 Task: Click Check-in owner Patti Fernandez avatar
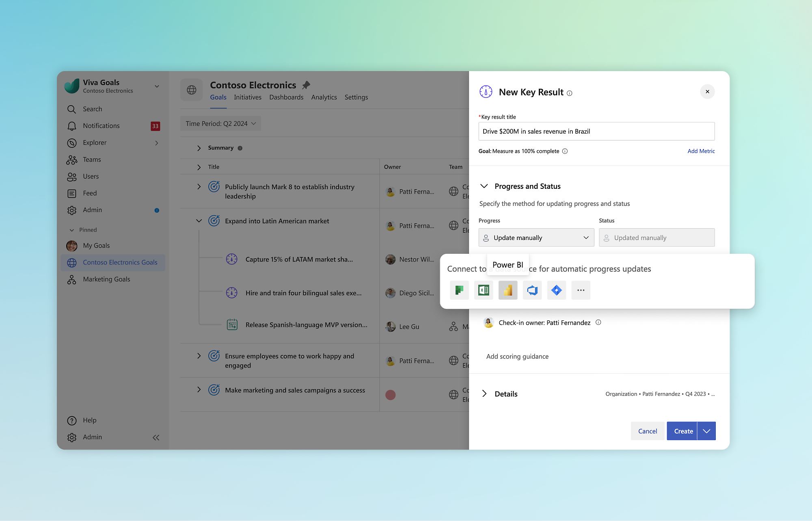[x=488, y=322]
